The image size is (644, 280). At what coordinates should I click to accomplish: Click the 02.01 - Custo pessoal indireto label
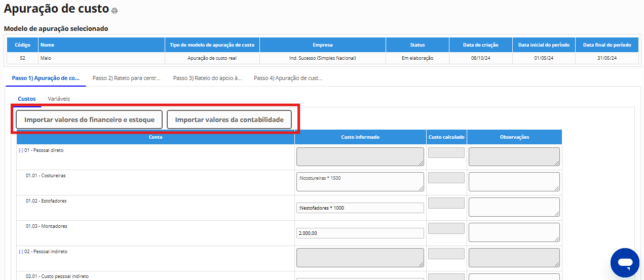(x=57, y=276)
